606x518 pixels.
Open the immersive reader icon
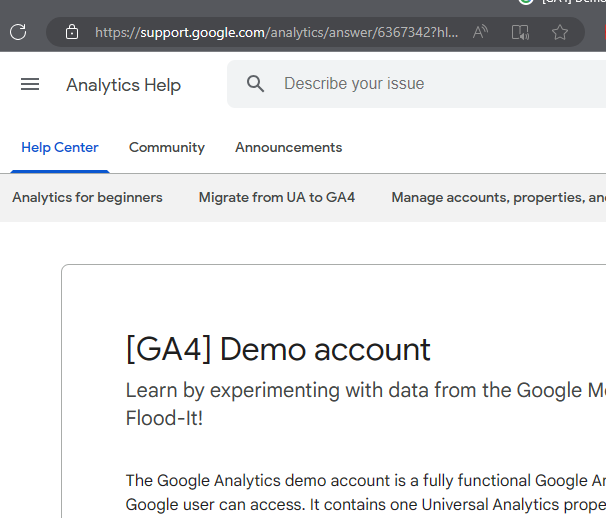pyautogui.click(x=520, y=32)
